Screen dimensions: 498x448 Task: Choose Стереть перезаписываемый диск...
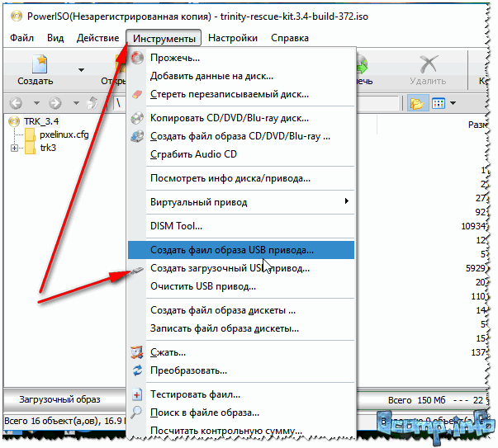pyautogui.click(x=241, y=94)
